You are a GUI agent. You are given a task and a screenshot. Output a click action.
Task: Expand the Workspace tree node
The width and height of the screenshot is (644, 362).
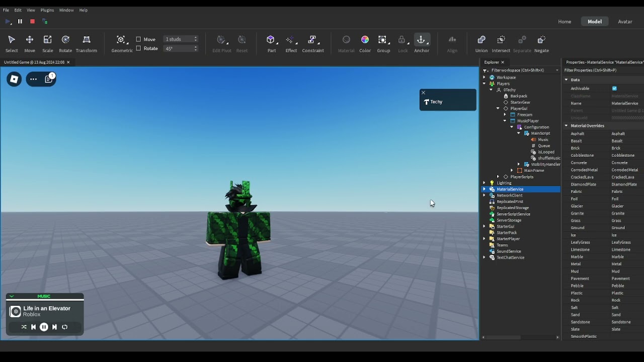coord(485,77)
